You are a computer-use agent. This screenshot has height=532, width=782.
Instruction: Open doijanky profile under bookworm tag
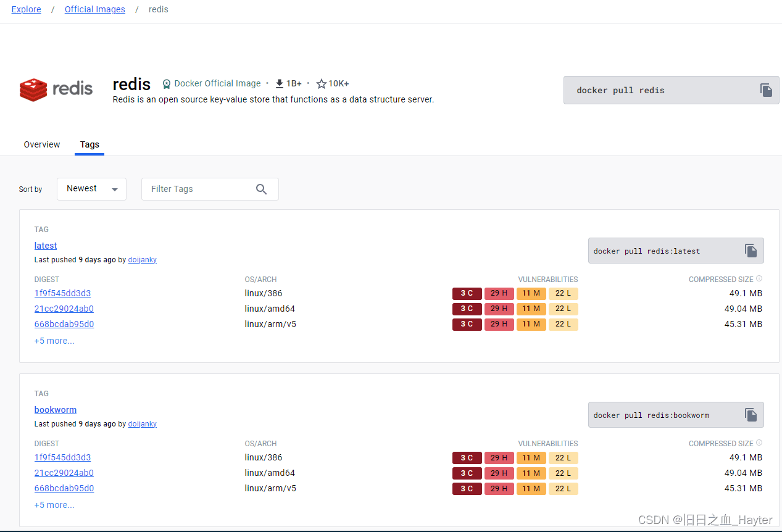click(143, 424)
